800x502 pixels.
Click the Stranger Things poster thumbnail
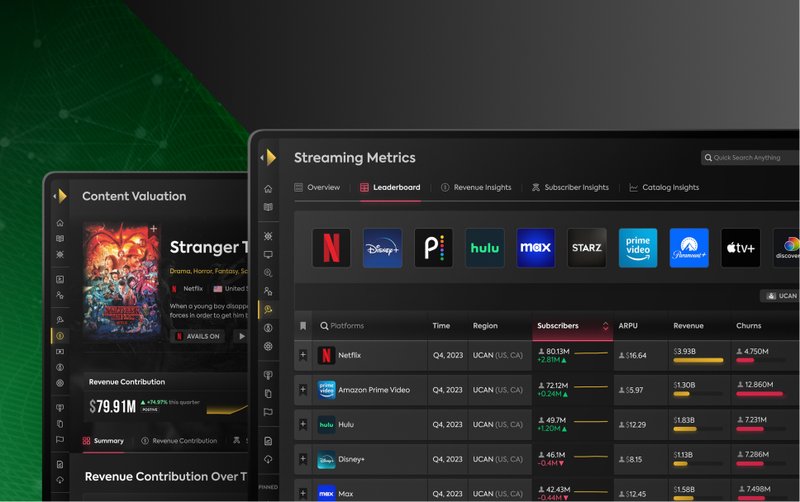[121, 282]
